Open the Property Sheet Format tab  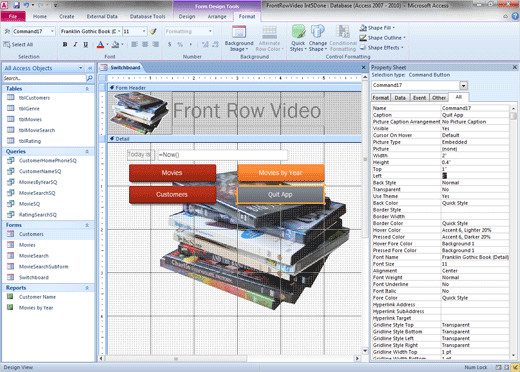[381, 98]
